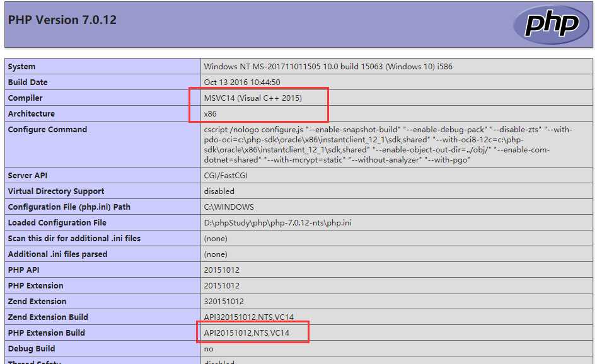This screenshot has height=364, width=597.
Task: Click the Configure Command label
Action: click(x=47, y=129)
